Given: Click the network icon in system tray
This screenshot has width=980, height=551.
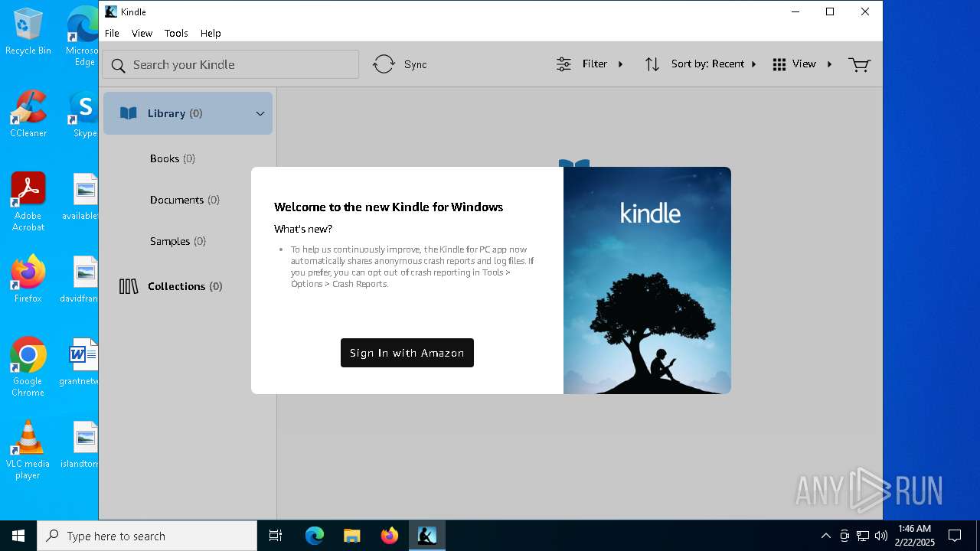Looking at the screenshot, I should tap(863, 536).
